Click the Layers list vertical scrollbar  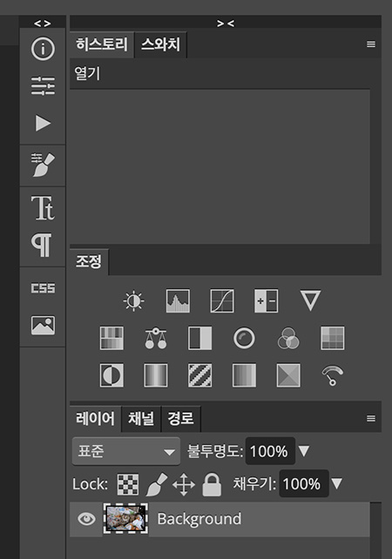375,530
